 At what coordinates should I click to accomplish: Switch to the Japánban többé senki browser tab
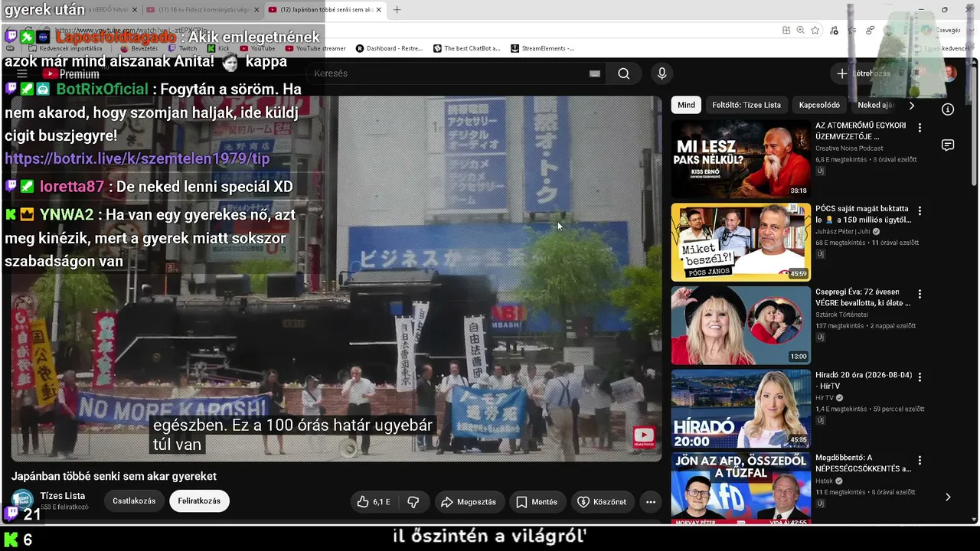click(325, 10)
